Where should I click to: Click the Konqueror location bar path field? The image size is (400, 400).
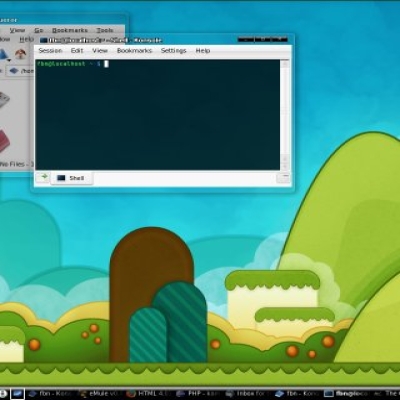point(20,71)
